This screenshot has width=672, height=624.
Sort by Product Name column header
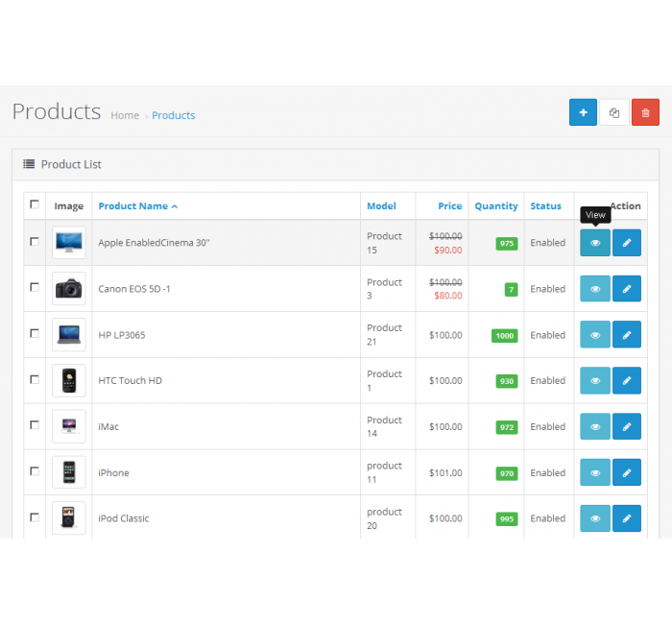click(137, 206)
